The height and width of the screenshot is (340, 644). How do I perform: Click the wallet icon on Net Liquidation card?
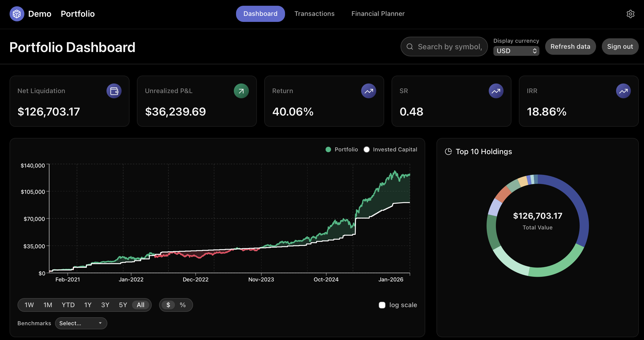[x=114, y=91]
